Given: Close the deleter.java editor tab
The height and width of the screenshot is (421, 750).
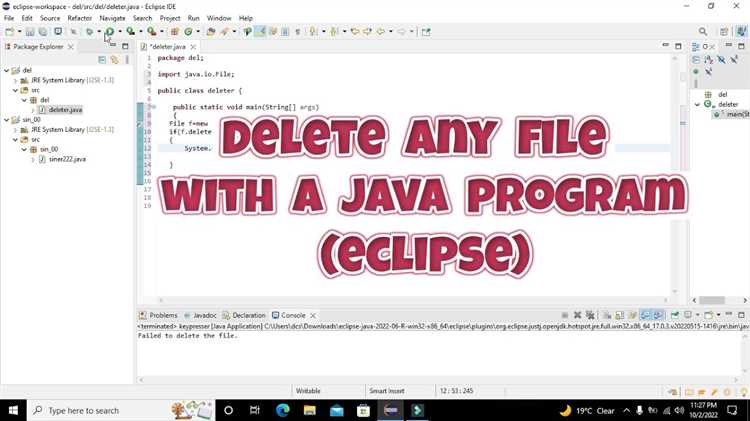Looking at the screenshot, I should point(193,46).
